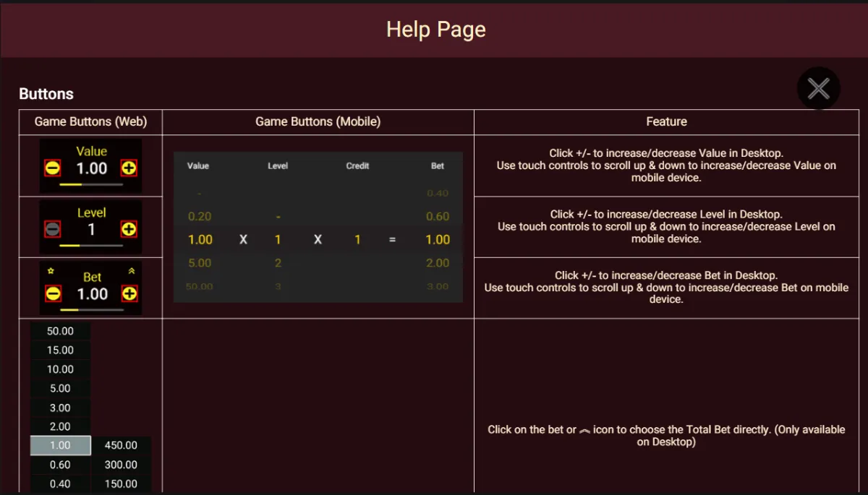Select 10.00 in the bet list

click(x=60, y=369)
